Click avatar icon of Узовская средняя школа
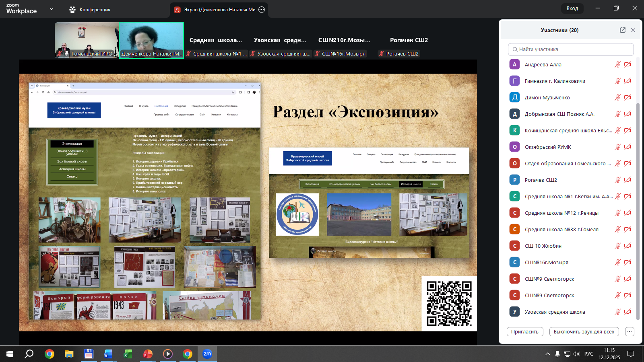 tap(514, 312)
